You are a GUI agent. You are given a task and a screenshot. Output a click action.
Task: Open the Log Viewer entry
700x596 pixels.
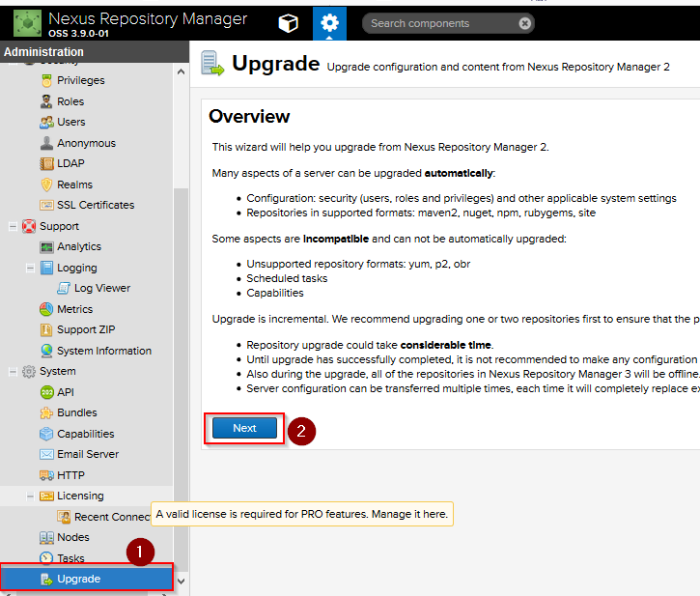click(101, 288)
